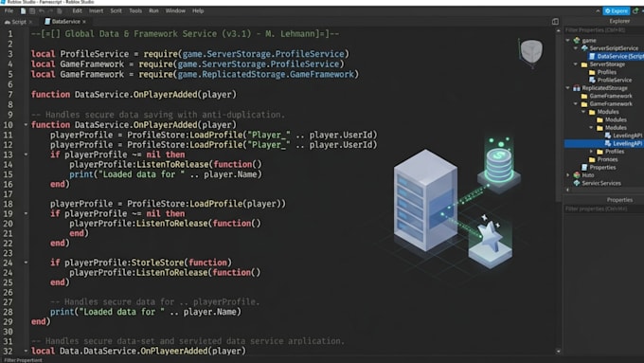Click the undo arrow in toolbar

tap(42, 11)
